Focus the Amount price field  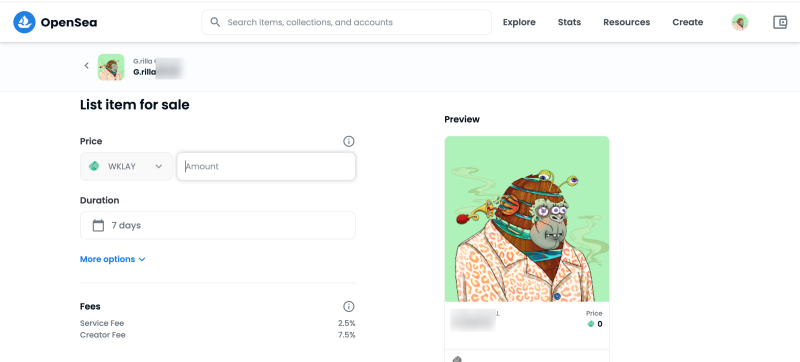[266, 166]
